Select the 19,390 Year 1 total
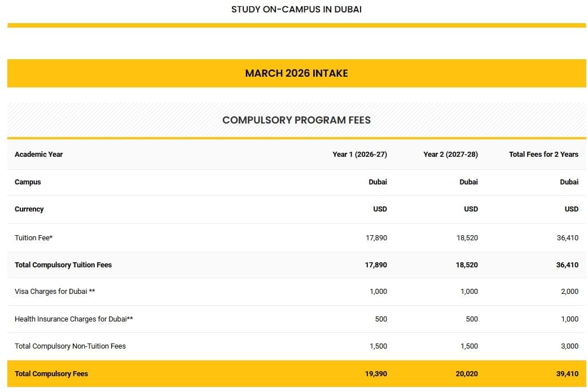 coord(376,374)
